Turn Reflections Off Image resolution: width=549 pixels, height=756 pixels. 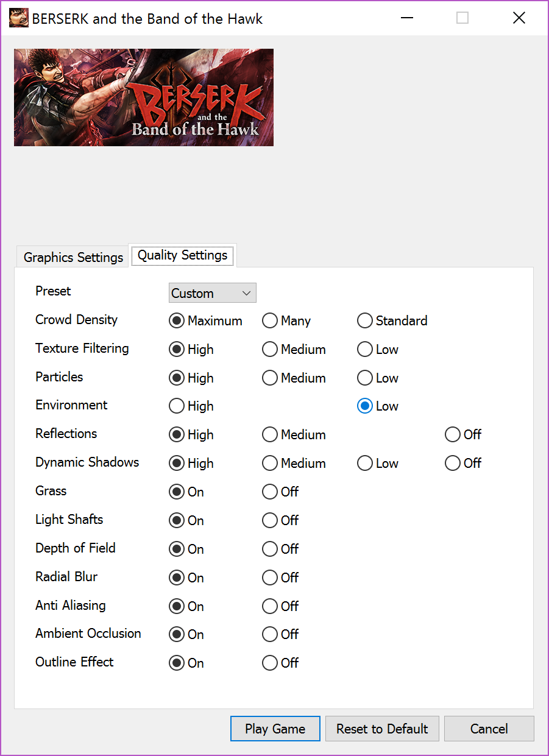click(x=453, y=435)
